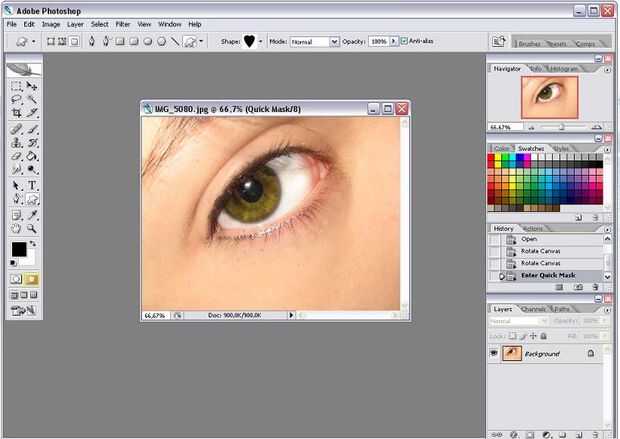The width and height of the screenshot is (620, 439).
Task: Select the Dodge tool
Action: tap(32, 170)
